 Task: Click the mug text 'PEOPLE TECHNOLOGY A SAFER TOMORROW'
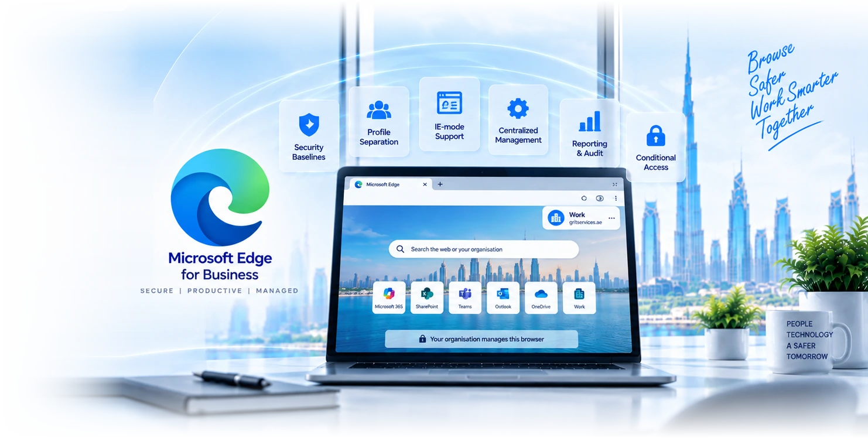tap(809, 340)
